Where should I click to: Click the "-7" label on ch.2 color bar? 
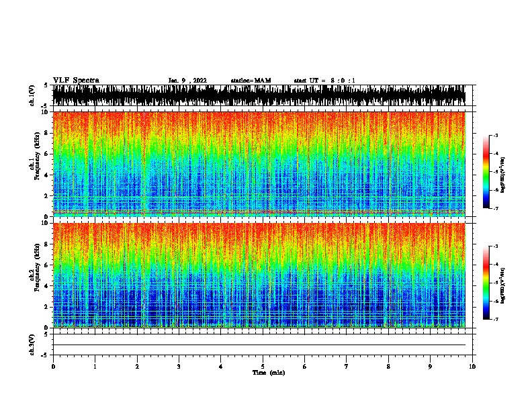(496, 319)
